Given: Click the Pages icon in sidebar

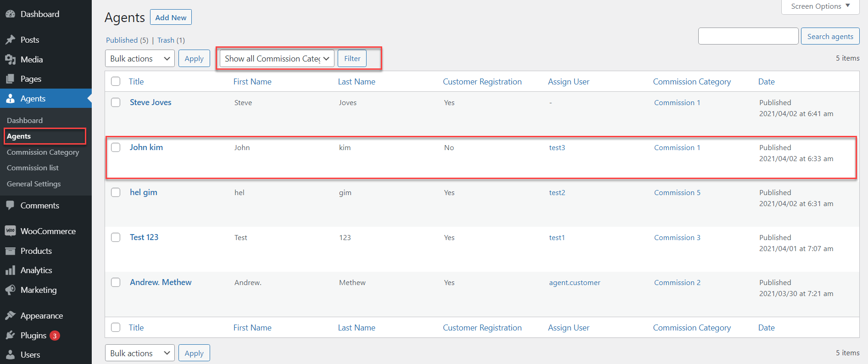Looking at the screenshot, I should (10, 79).
